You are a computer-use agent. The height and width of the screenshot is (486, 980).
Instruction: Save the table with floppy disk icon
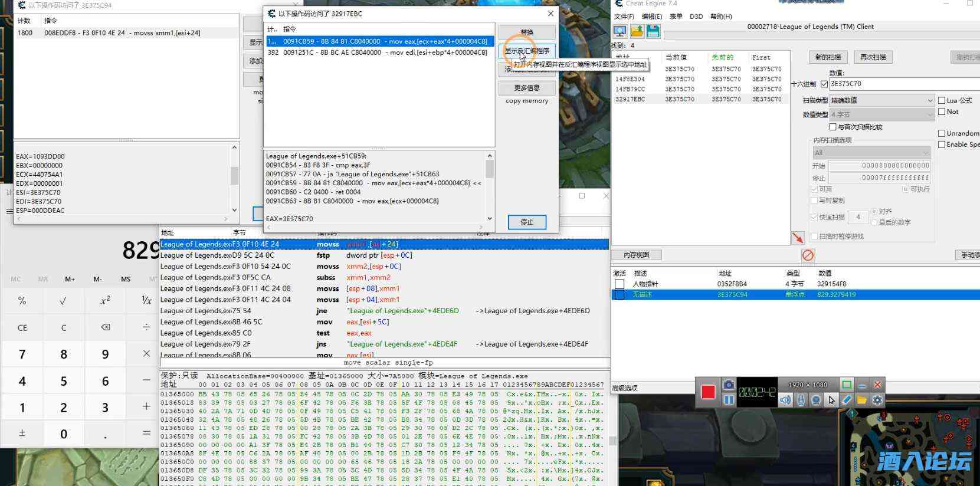[x=653, y=32]
